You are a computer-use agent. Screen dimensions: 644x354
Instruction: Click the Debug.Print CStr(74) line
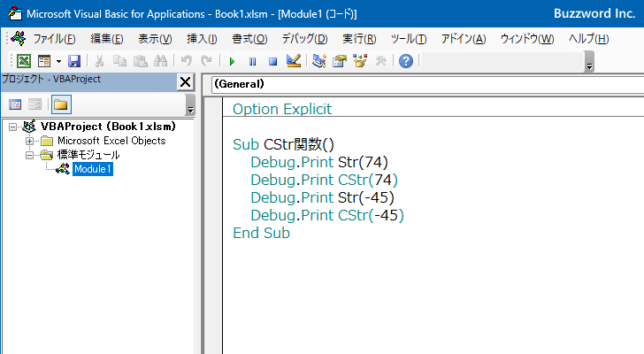tap(324, 180)
